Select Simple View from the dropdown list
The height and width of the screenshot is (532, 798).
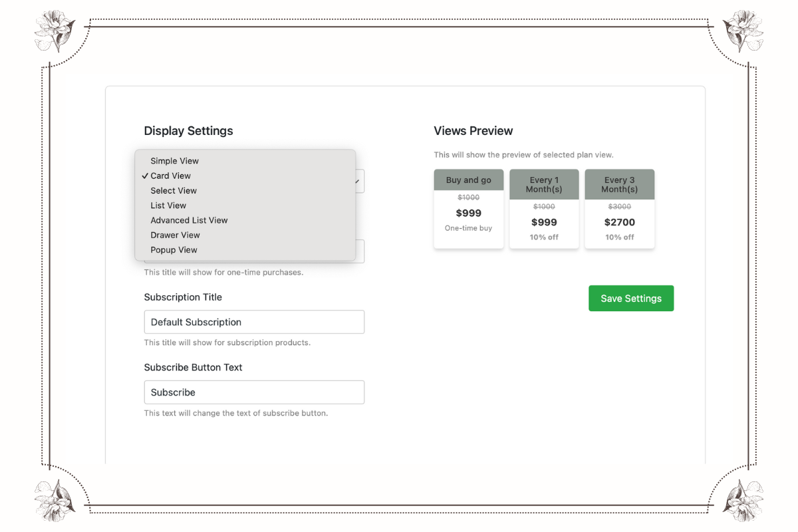pos(175,161)
